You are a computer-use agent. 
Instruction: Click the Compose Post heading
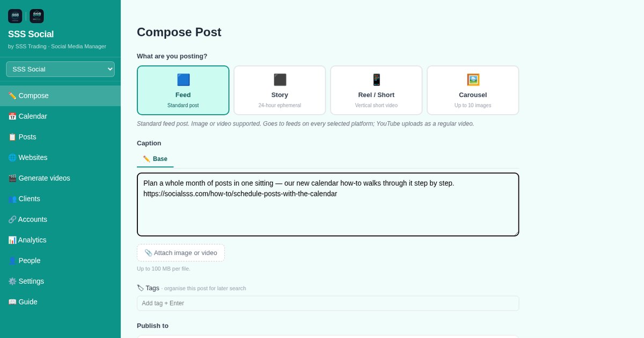coord(179,32)
